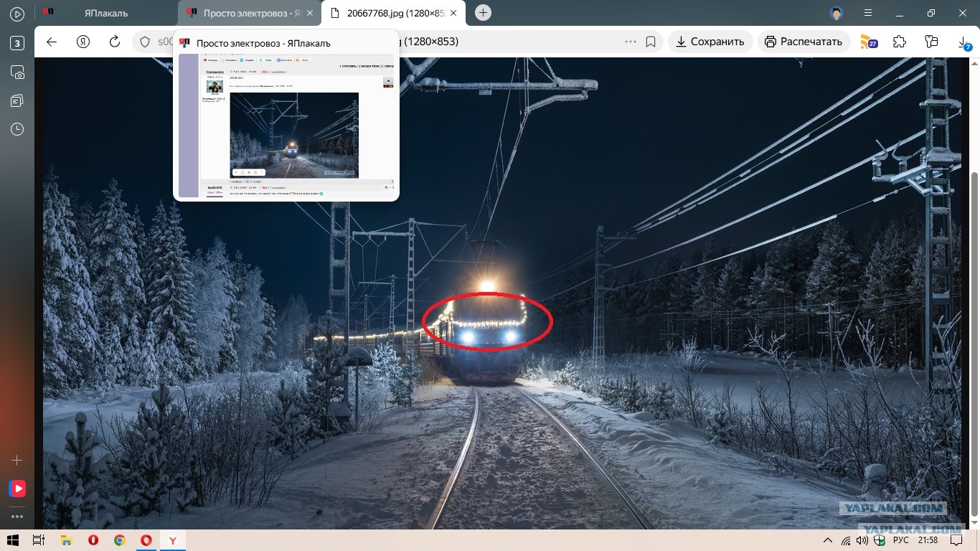980x551 pixels.
Task: Open the downloads panel
Action: pos(964,43)
